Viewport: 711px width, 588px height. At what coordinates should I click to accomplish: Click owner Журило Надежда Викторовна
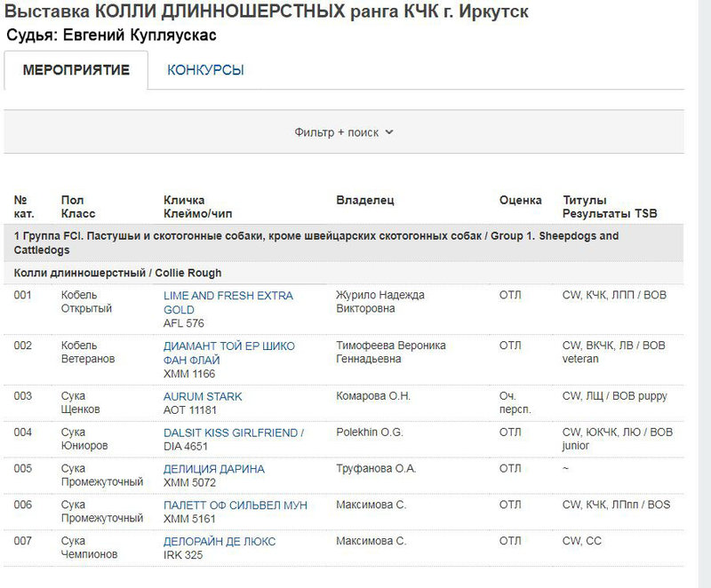pyautogui.click(x=380, y=302)
